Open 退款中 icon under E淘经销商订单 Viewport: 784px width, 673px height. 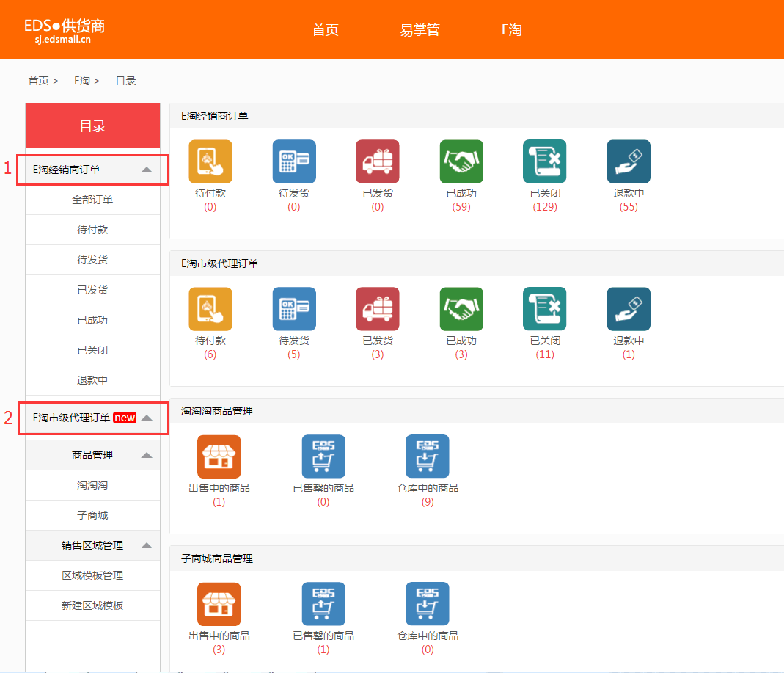point(629,161)
